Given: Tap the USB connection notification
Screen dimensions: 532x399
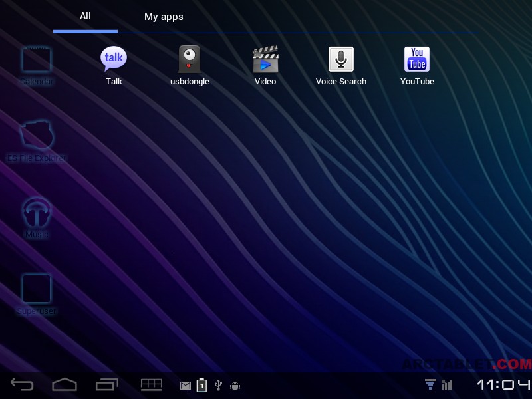Looking at the screenshot, I should (x=218, y=385).
